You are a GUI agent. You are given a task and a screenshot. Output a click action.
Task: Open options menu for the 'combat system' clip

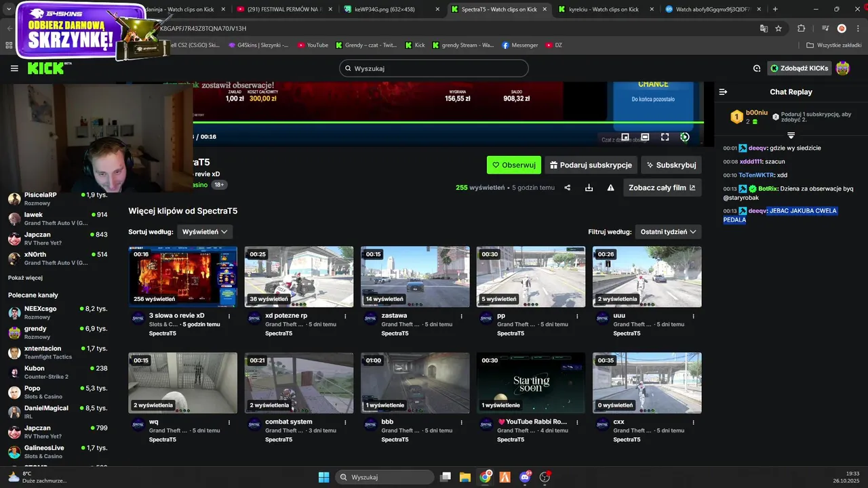(346, 422)
